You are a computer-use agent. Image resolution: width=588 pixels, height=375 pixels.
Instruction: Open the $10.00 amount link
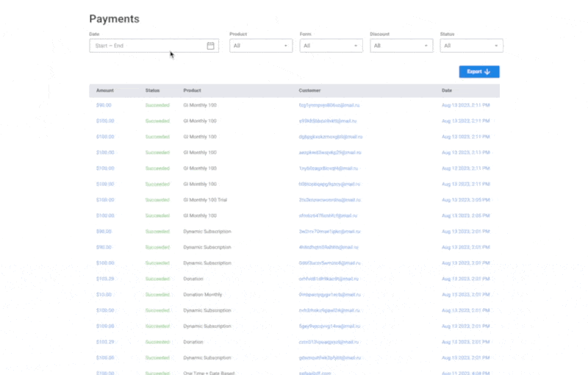pyautogui.click(x=104, y=295)
